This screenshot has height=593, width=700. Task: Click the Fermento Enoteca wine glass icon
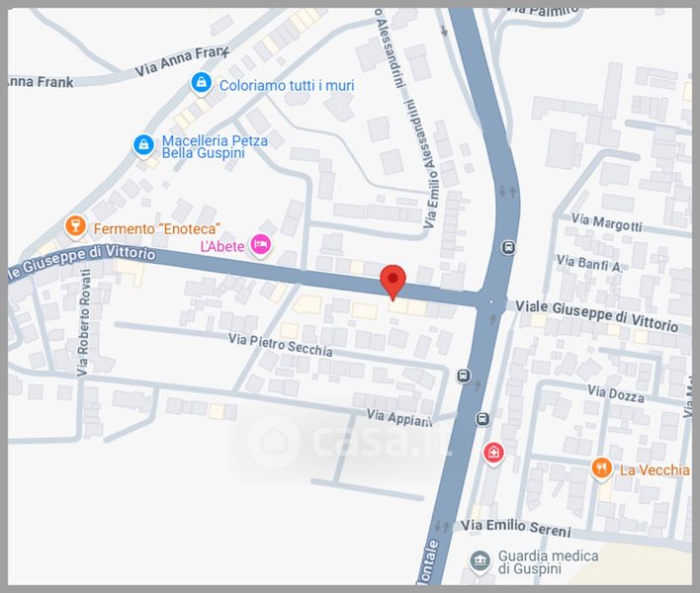75,226
